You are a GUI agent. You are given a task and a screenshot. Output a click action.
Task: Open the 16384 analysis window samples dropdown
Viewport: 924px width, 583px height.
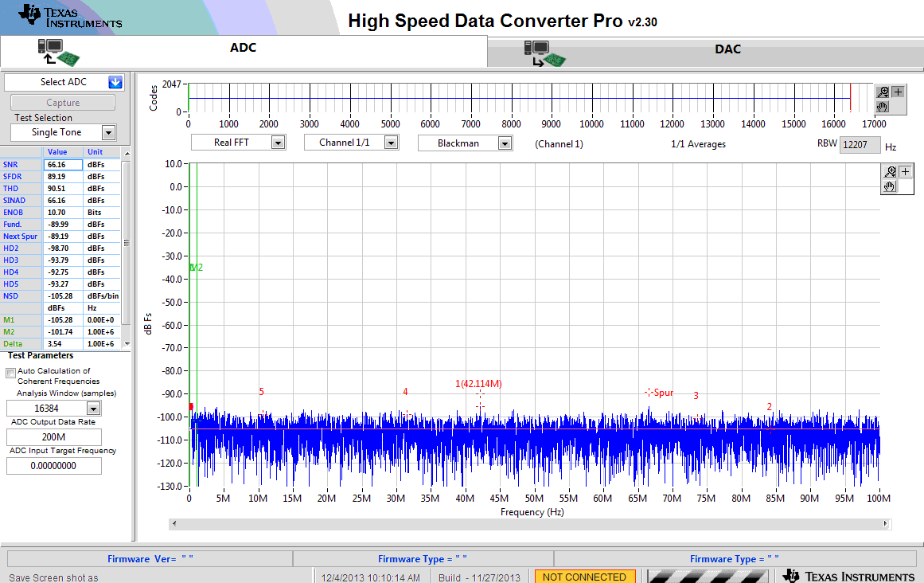click(x=94, y=409)
